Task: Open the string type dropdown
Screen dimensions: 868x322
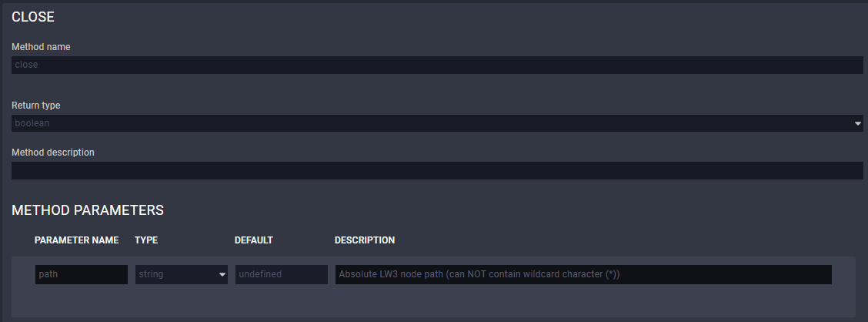Action: 176,274
